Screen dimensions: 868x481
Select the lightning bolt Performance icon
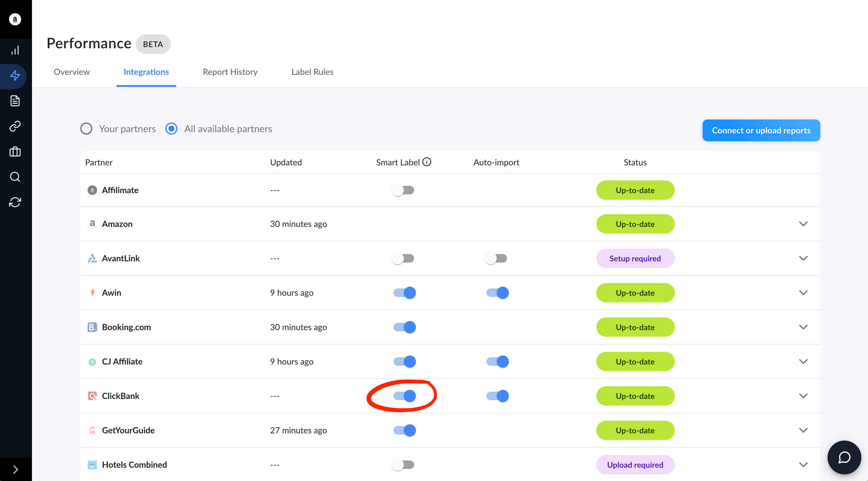[15, 75]
